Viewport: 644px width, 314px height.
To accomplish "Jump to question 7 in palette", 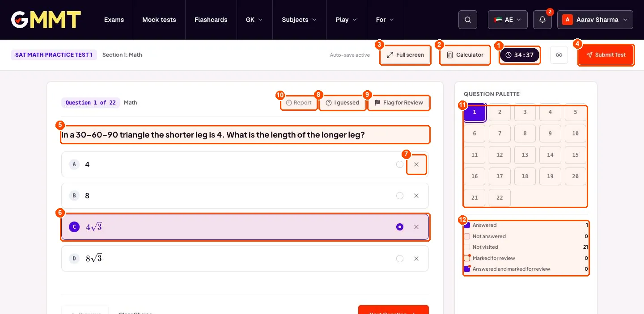I will click(x=500, y=134).
